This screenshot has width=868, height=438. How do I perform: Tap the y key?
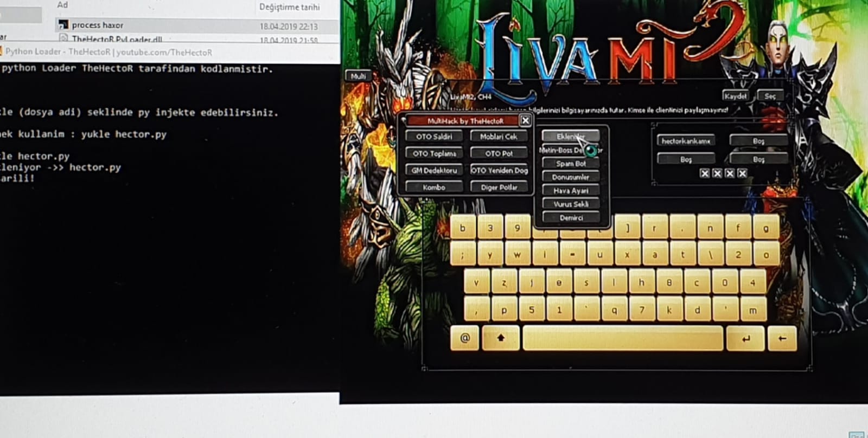pos(490,254)
